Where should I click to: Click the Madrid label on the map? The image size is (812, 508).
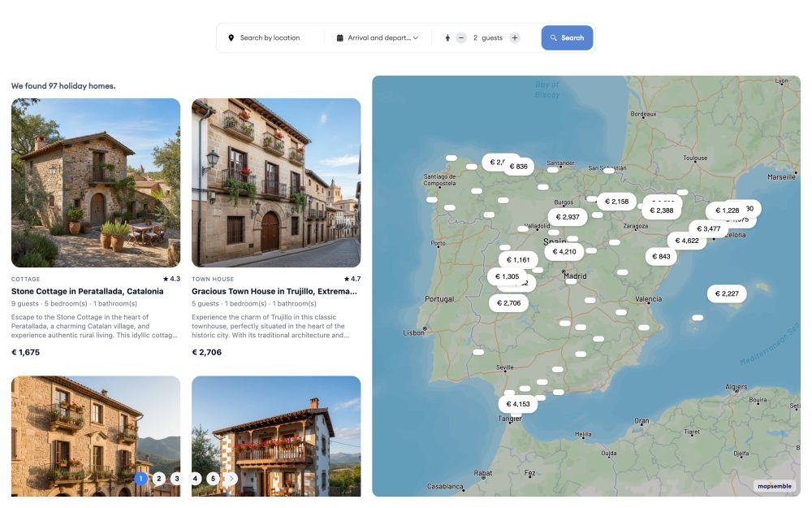[576, 276]
